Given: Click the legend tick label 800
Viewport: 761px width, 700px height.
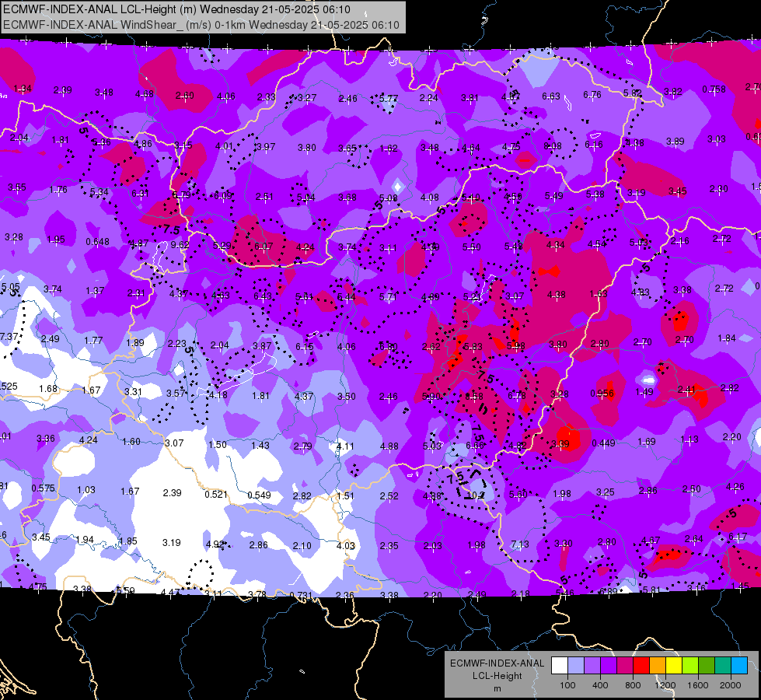Looking at the screenshot, I should [633, 685].
